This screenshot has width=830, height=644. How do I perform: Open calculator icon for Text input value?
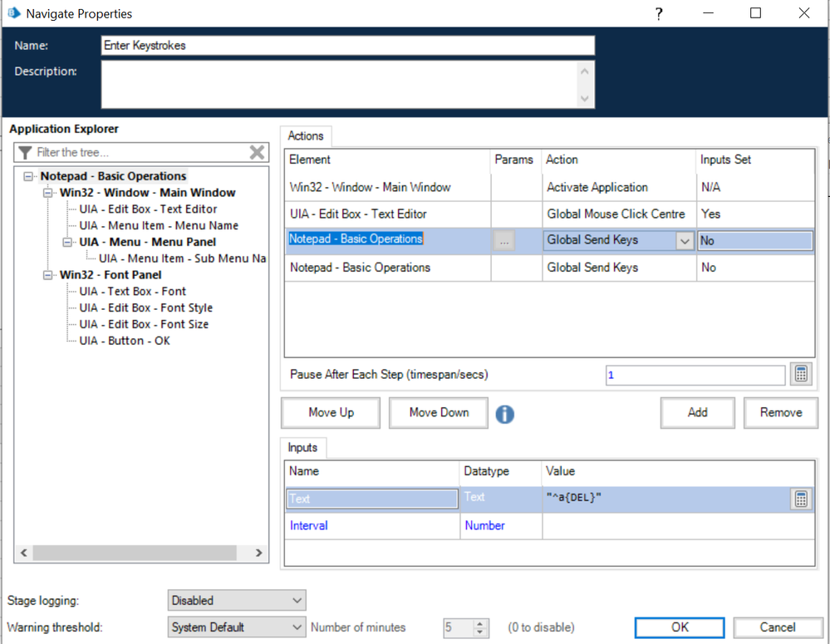pyautogui.click(x=801, y=499)
